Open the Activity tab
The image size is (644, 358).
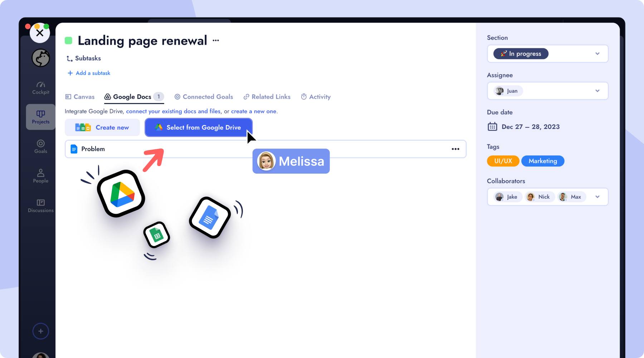click(x=316, y=97)
